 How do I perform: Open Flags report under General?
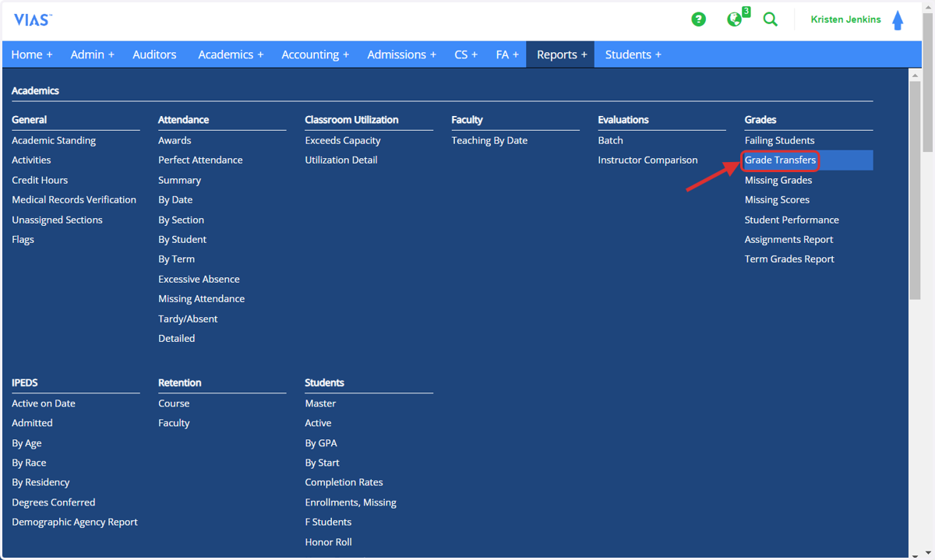tap(23, 239)
